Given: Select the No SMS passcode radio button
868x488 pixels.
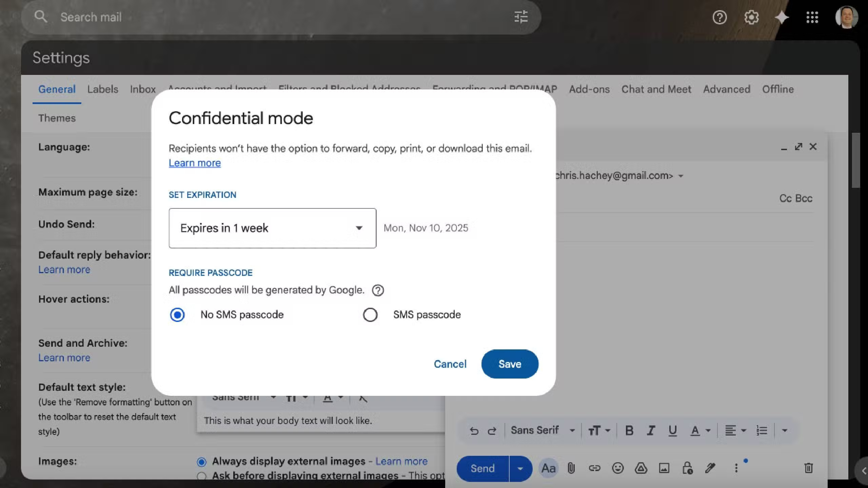Looking at the screenshot, I should (177, 315).
